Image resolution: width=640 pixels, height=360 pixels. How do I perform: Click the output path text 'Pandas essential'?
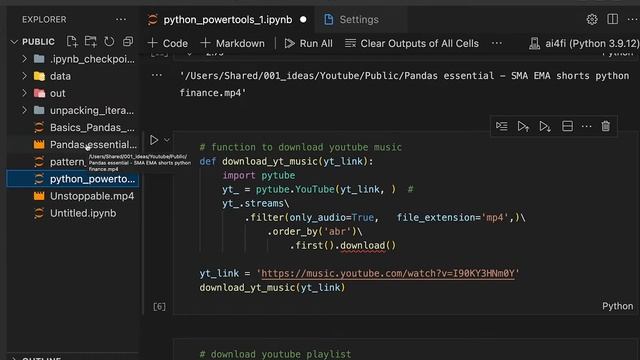point(448,76)
